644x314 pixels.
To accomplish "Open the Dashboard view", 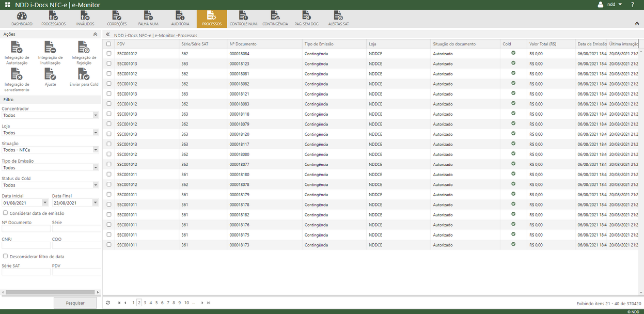I will tap(21, 19).
